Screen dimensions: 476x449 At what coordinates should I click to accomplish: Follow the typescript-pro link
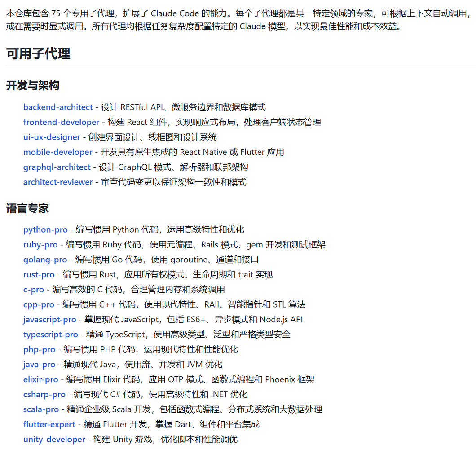click(51, 335)
